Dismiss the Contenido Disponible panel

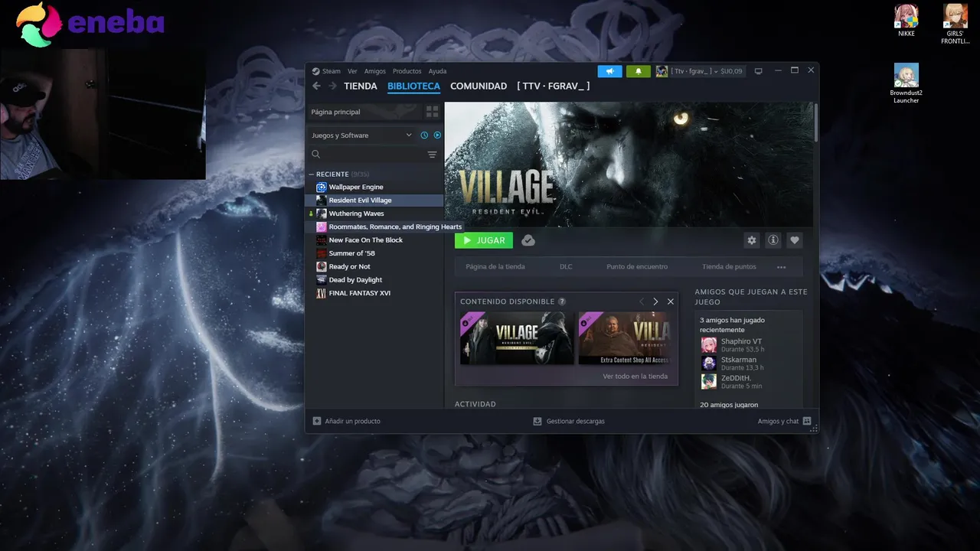[671, 302]
